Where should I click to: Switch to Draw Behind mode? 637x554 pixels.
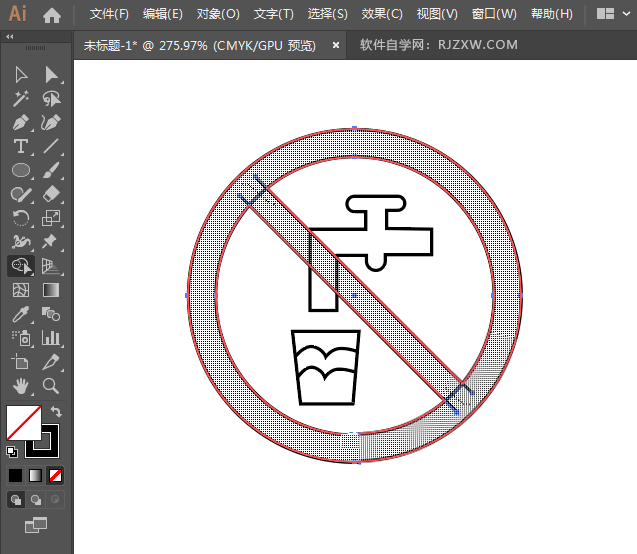pos(36,499)
